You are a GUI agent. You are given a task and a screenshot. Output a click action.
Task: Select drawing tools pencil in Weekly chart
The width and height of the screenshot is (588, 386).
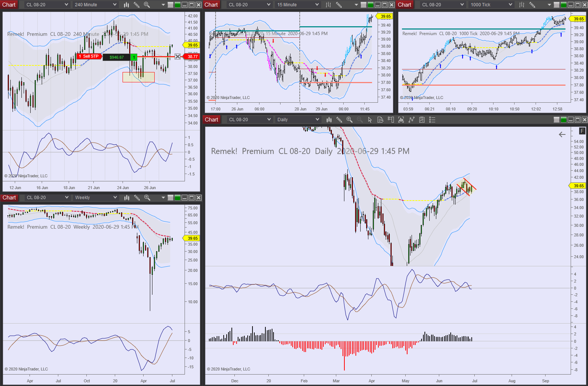pos(137,198)
